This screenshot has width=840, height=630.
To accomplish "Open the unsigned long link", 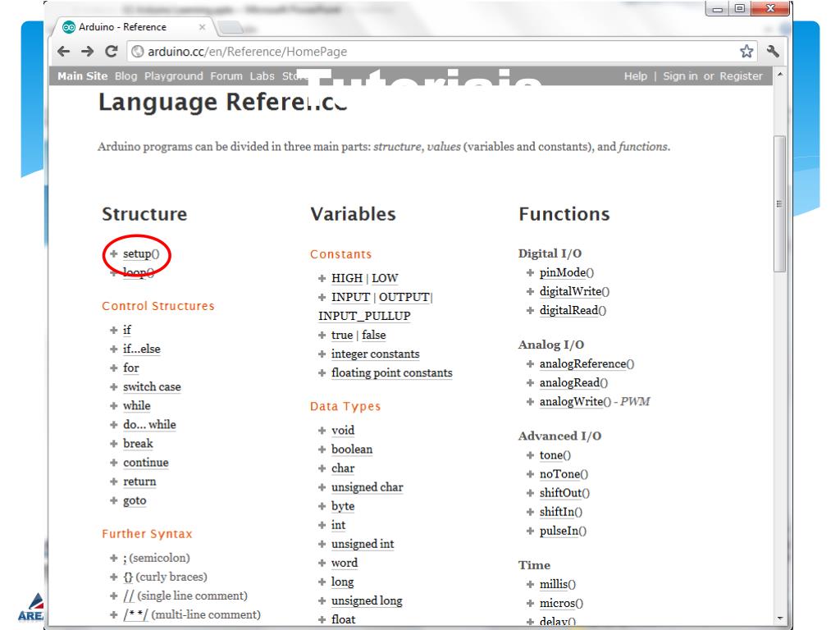I will tap(367, 601).
